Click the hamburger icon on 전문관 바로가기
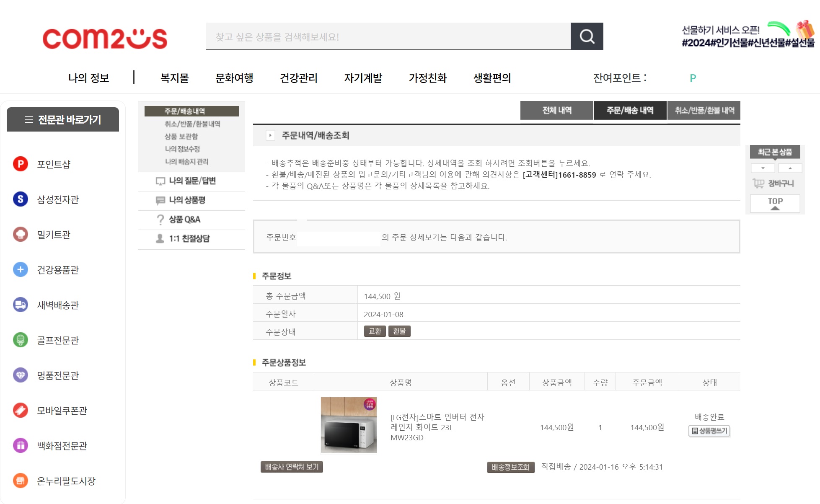Screen dimensions: 820x504 point(29,119)
